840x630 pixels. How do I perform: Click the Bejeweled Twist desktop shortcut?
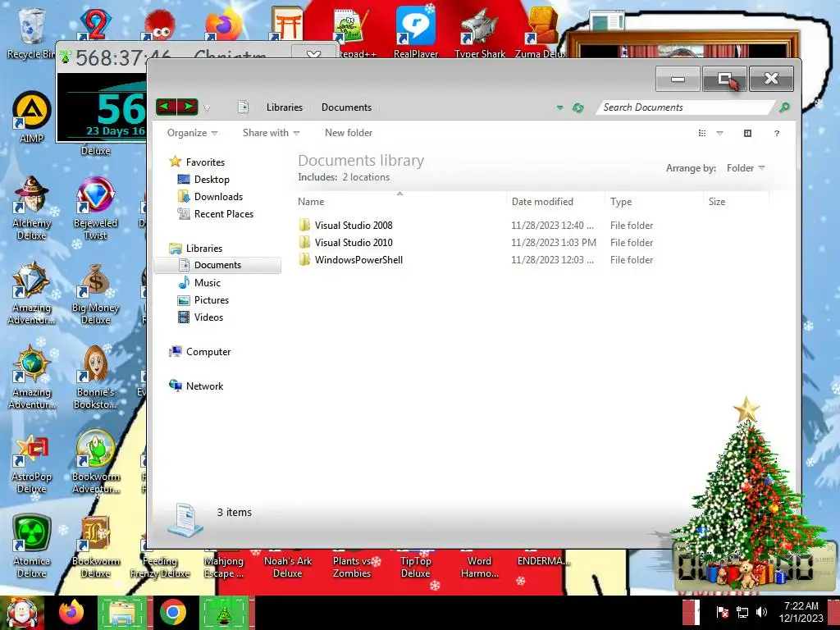point(95,208)
